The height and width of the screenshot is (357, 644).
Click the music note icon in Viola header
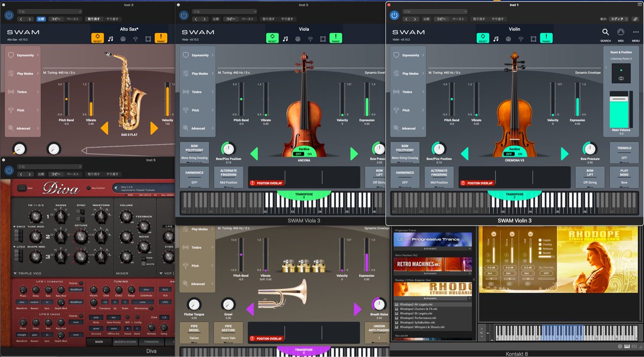tap(286, 39)
